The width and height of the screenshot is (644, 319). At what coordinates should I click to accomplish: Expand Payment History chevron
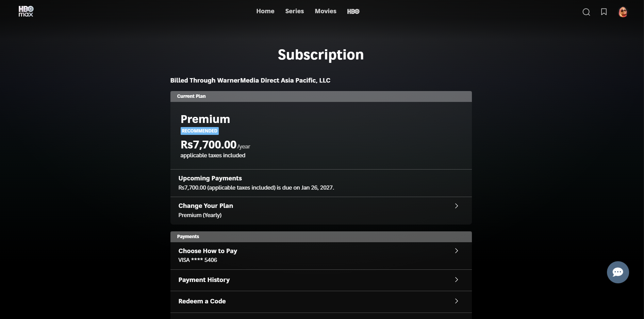pyautogui.click(x=457, y=280)
